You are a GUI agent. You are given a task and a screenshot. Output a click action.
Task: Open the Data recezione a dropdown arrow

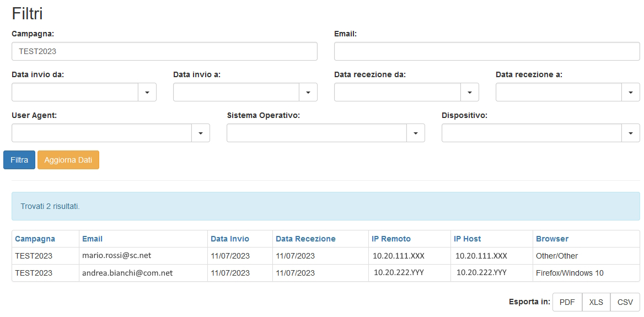(631, 93)
